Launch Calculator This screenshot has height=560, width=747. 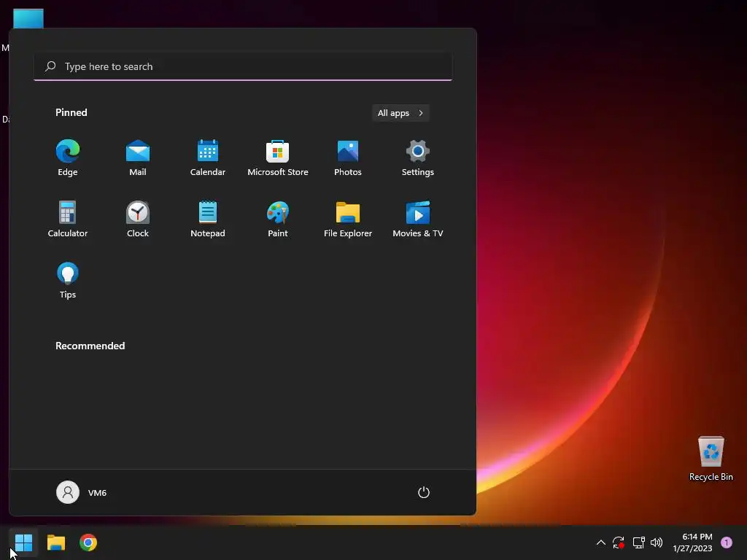[x=68, y=219]
